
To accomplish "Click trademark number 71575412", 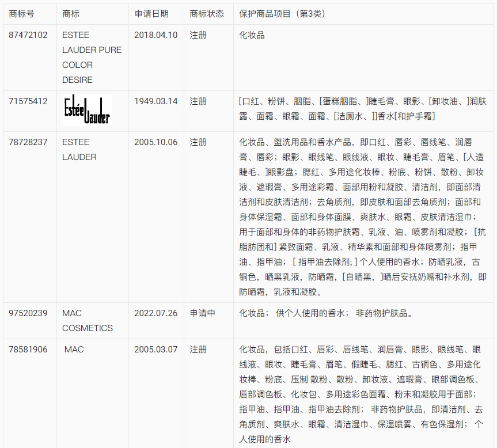I will [x=28, y=101].
